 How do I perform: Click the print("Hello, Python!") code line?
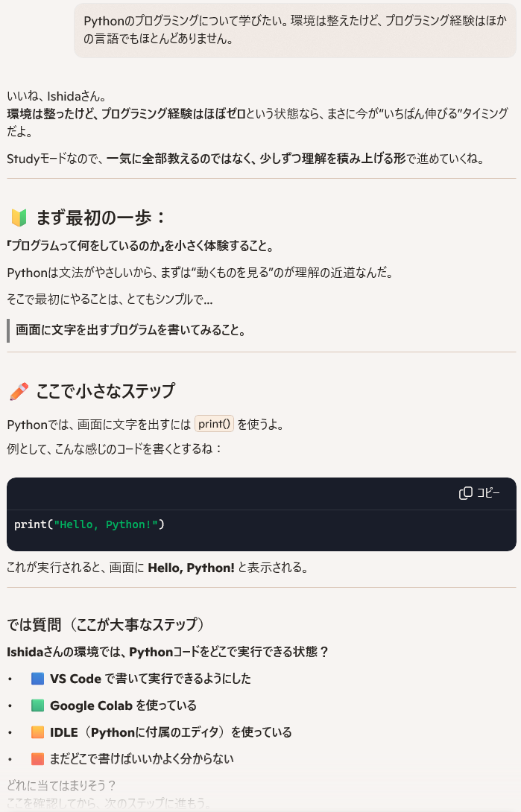(89, 524)
